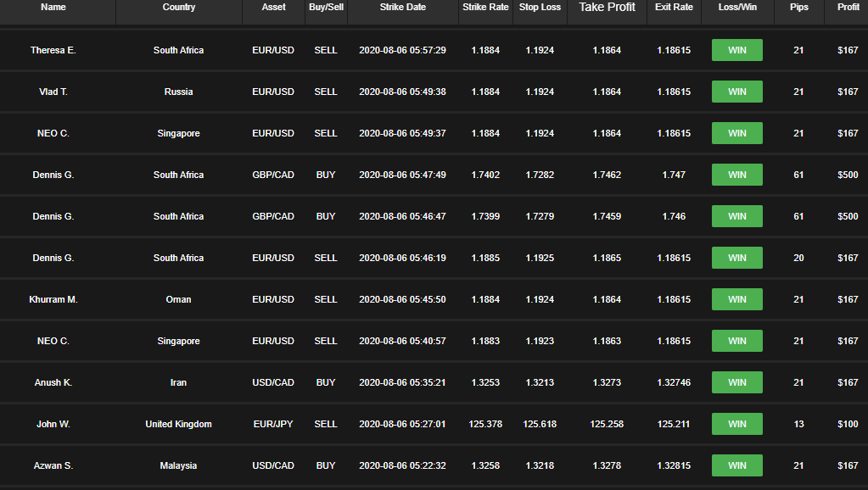Click exit rate 1.32815
This screenshot has height=490, width=868.
coord(674,465)
